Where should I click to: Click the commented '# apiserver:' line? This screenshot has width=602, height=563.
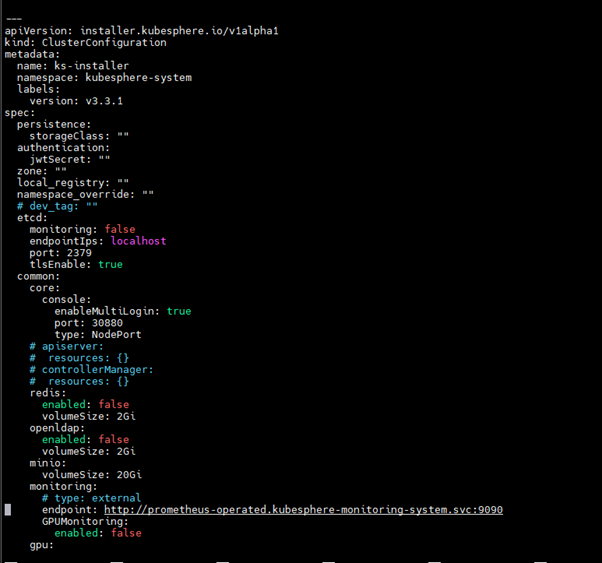[x=66, y=346]
